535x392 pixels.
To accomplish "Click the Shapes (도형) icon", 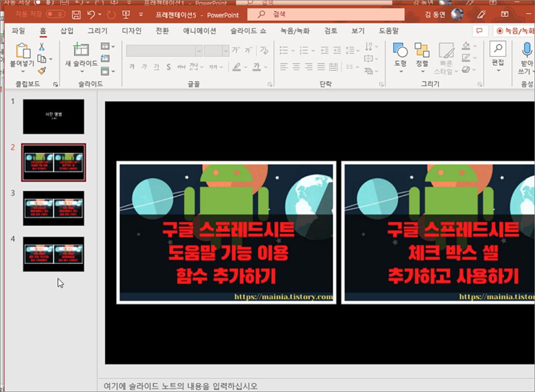I will (400, 50).
